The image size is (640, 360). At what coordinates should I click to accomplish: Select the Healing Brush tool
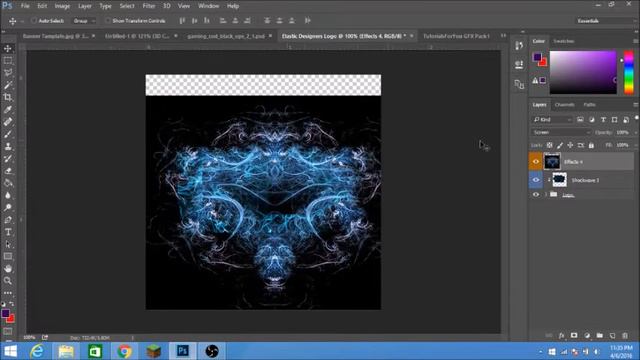[8, 122]
